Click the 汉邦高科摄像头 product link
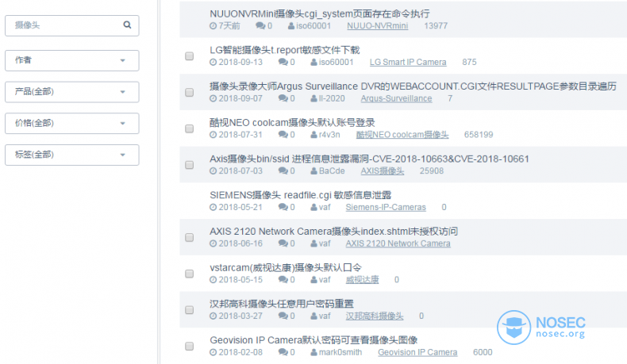 pos(375,316)
